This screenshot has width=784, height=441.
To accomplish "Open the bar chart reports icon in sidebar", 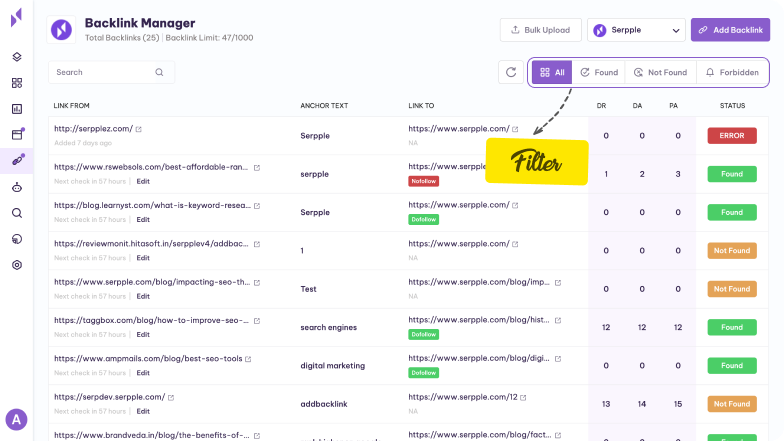I will pyautogui.click(x=17, y=109).
